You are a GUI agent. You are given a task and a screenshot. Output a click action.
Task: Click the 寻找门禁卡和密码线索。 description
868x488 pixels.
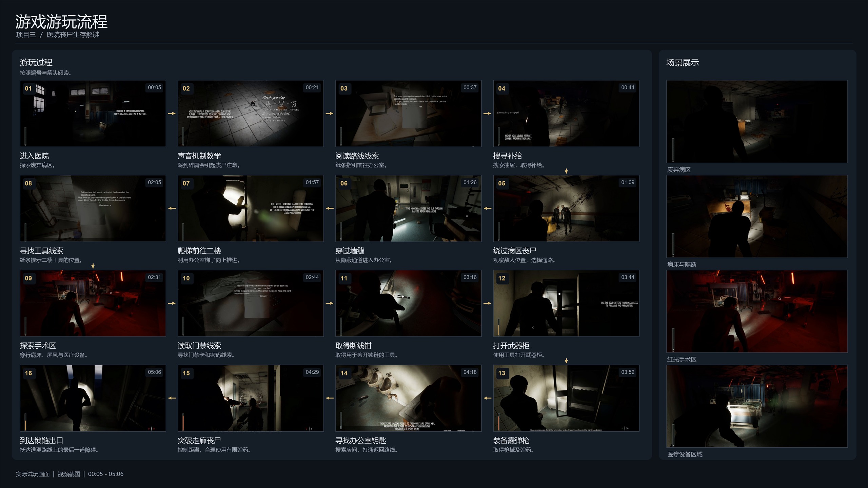point(206,355)
